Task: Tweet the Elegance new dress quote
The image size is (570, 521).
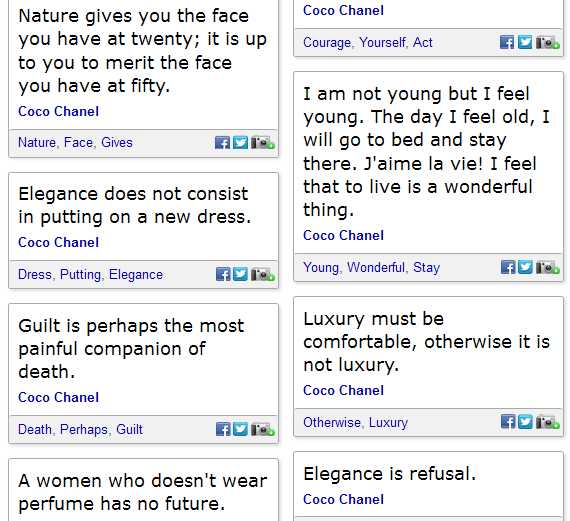Action: 240,274
